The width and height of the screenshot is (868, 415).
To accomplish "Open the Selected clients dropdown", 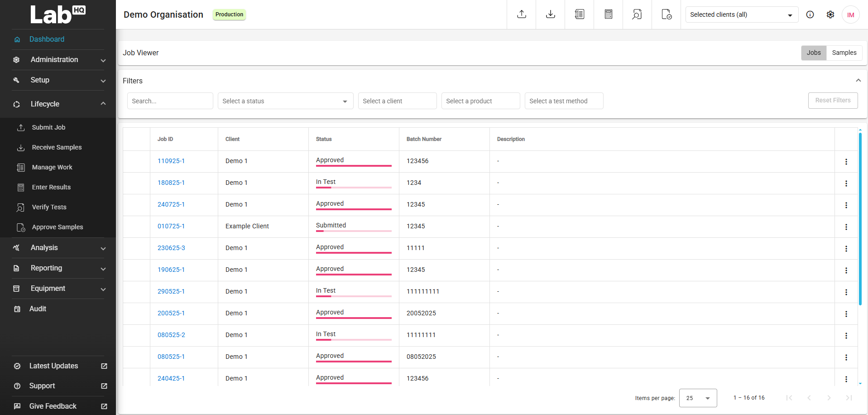I will click(741, 14).
